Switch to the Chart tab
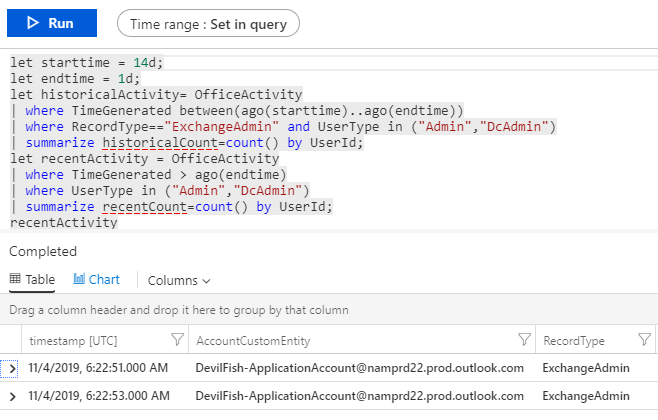This screenshot has width=658, height=420. click(x=96, y=280)
